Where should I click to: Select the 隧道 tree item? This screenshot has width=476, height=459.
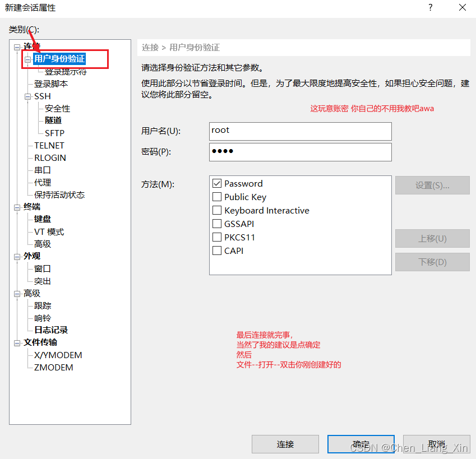[53, 120]
